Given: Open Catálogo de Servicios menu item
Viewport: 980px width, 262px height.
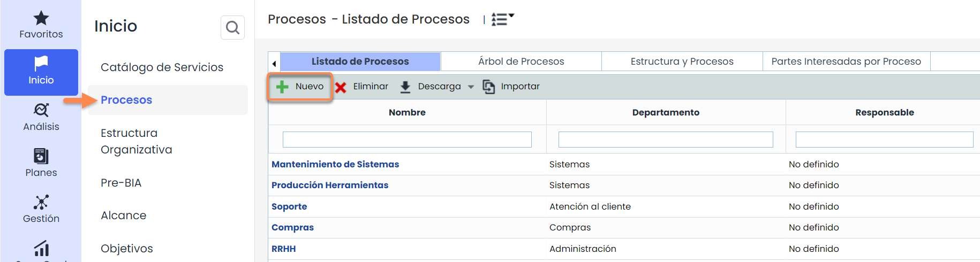Looking at the screenshot, I should point(162,67).
